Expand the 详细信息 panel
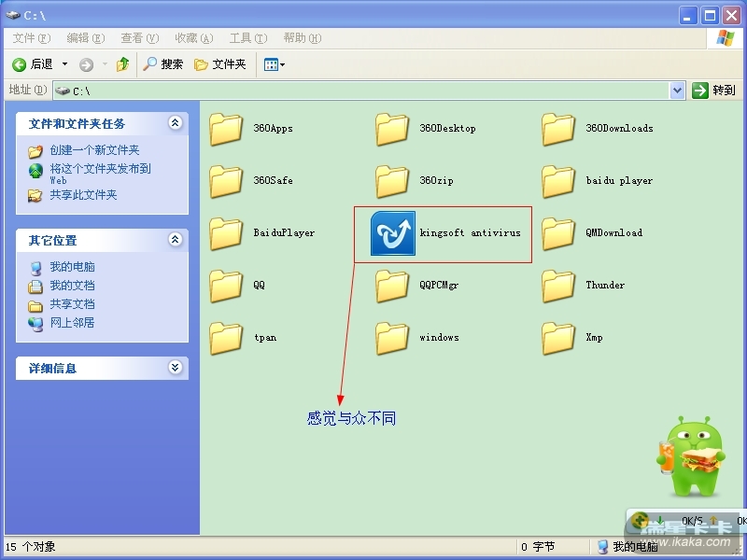This screenshot has height=560, width=747. tap(176, 367)
